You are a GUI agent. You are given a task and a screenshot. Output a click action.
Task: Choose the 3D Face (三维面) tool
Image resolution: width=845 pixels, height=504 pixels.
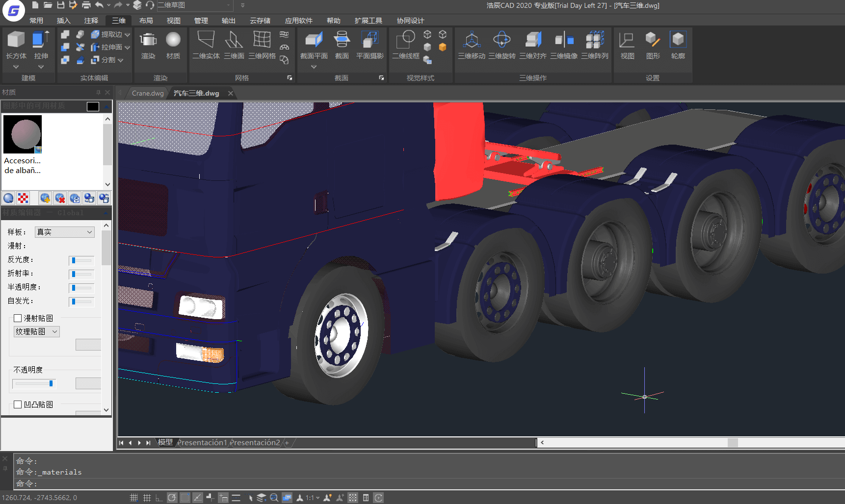(x=234, y=45)
